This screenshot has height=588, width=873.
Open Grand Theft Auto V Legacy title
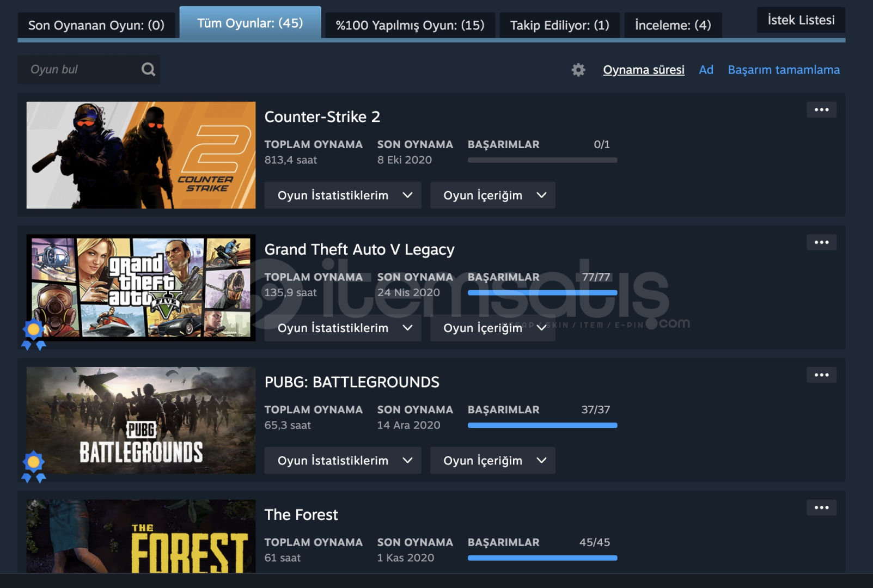(x=359, y=249)
